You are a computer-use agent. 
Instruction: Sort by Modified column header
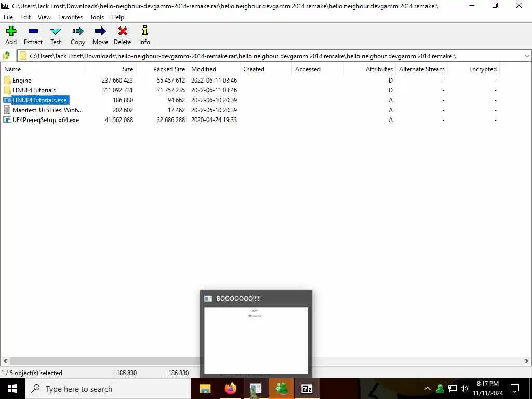coord(214,69)
